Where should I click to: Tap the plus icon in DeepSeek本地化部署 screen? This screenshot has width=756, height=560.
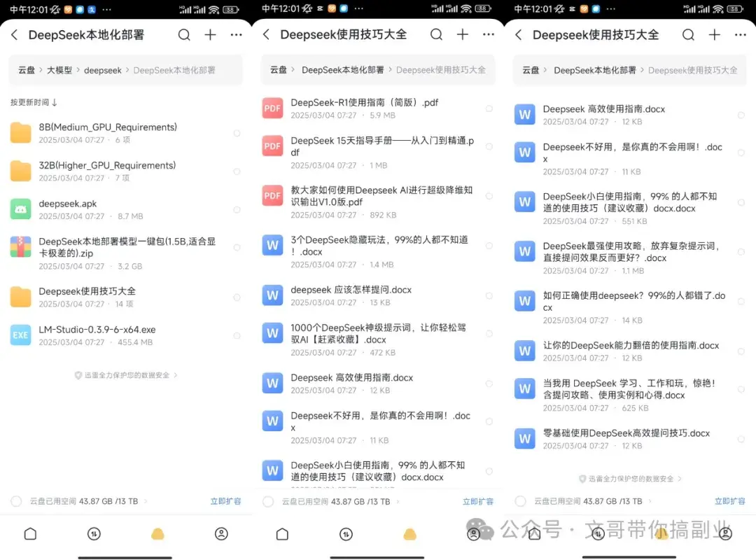coord(210,35)
